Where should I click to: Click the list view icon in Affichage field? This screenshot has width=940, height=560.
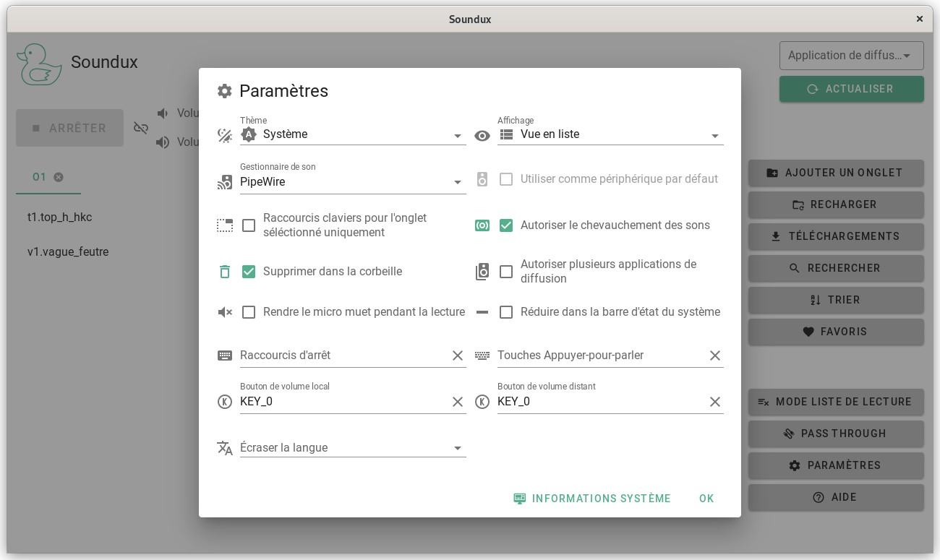tap(506, 134)
